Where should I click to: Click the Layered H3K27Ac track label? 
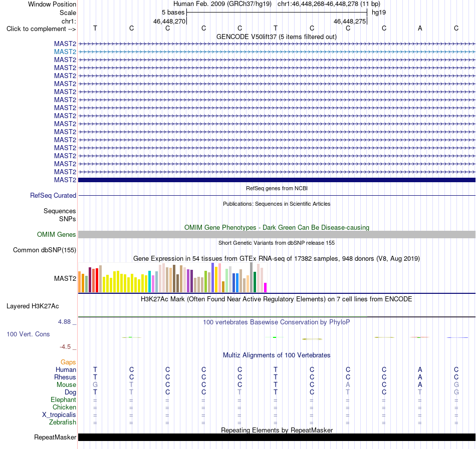[33, 306]
